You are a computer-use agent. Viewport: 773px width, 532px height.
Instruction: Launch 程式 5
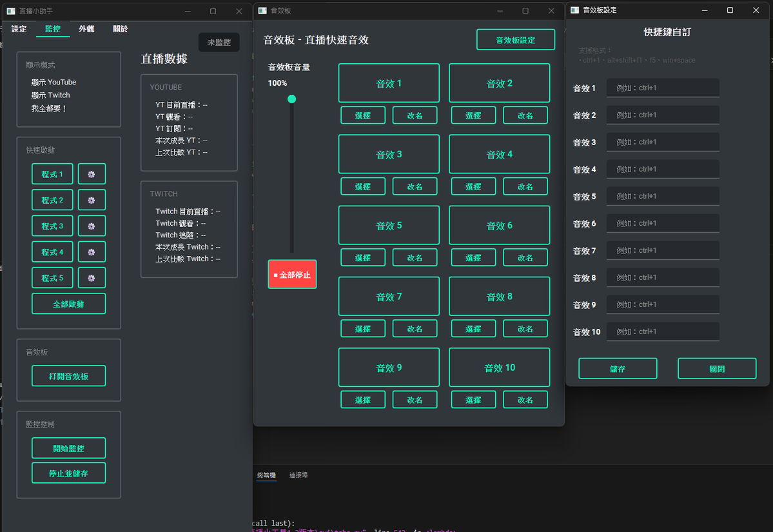click(x=52, y=278)
